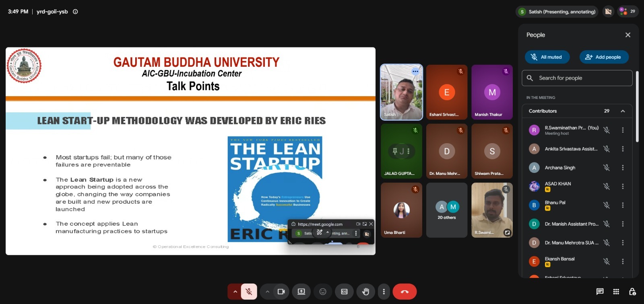644x304 pixels.
Task: Open video settings chevron beside the camera
Action: coord(267,292)
